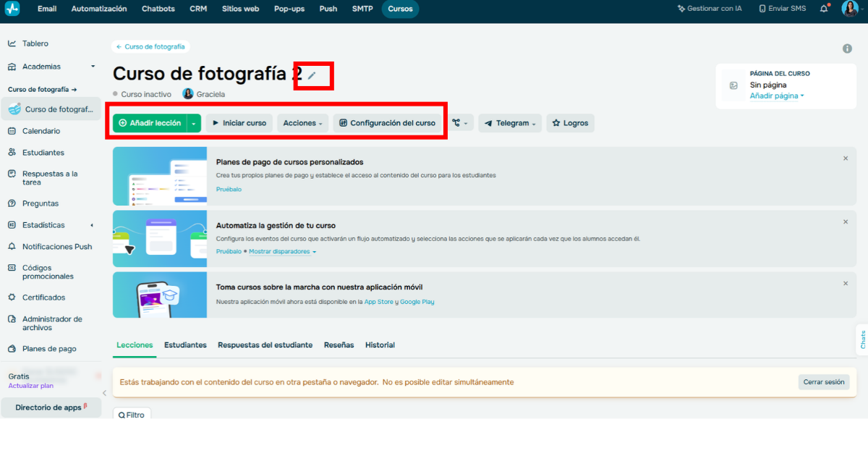868x456 pixels.
Task: Open the CRM top menu
Action: pyautogui.click(x=198, y=9)
